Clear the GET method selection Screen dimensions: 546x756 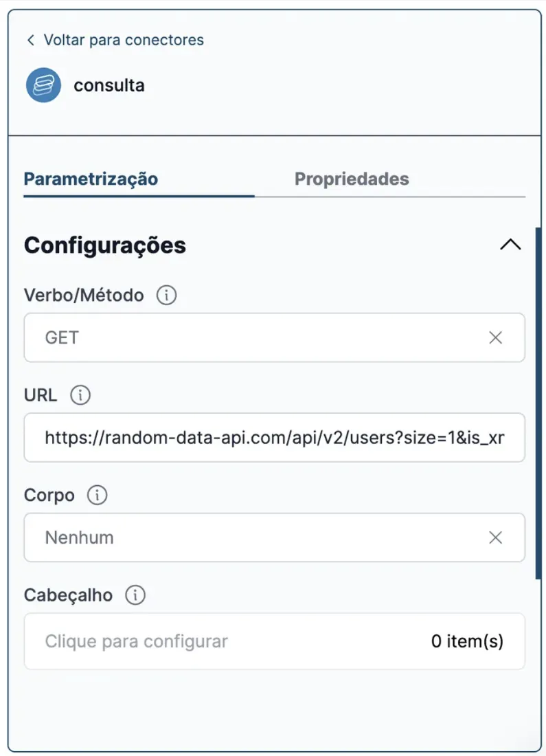tap(495, 337)
